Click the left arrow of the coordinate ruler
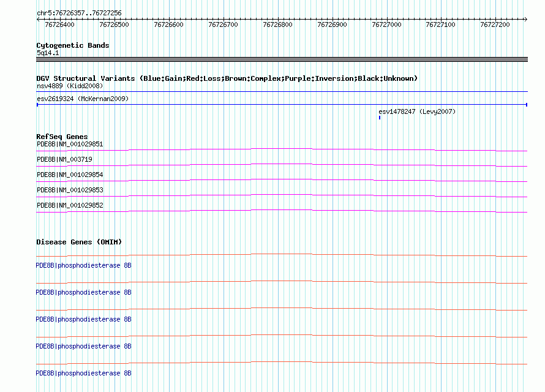The height and width of the screenshot is (392, 545). [x=38, y=20]
